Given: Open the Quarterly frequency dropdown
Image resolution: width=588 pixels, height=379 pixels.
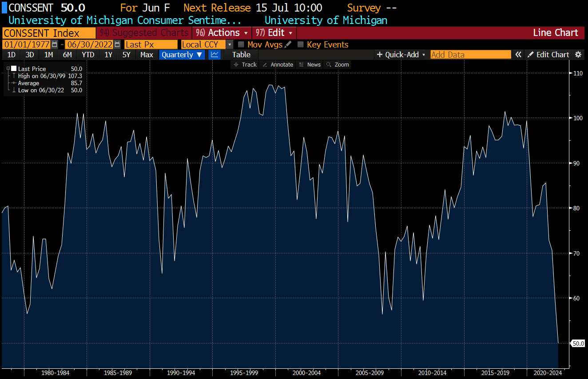Looking at the screenshot, I should (182, 54).
